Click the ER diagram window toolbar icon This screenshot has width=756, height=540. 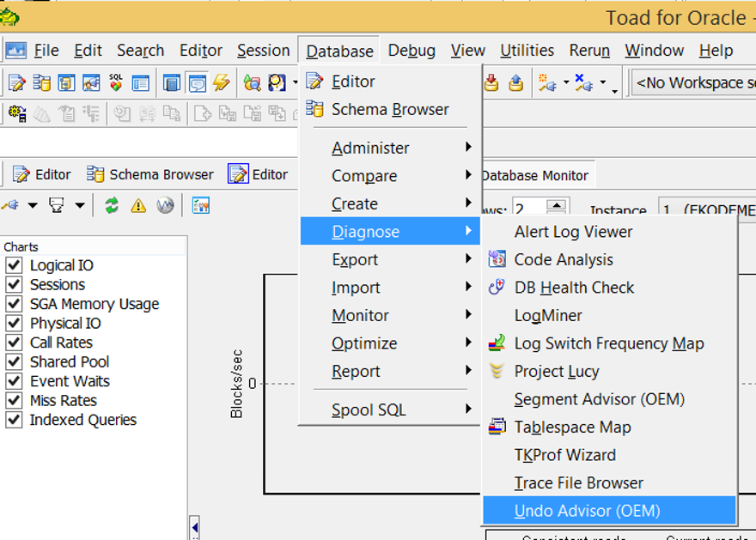click(66, 83)
